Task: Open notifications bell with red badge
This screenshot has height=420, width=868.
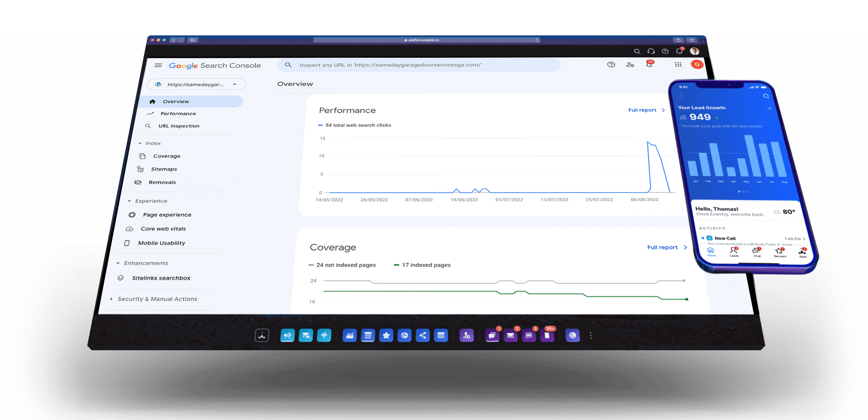Action: (649, 65)
